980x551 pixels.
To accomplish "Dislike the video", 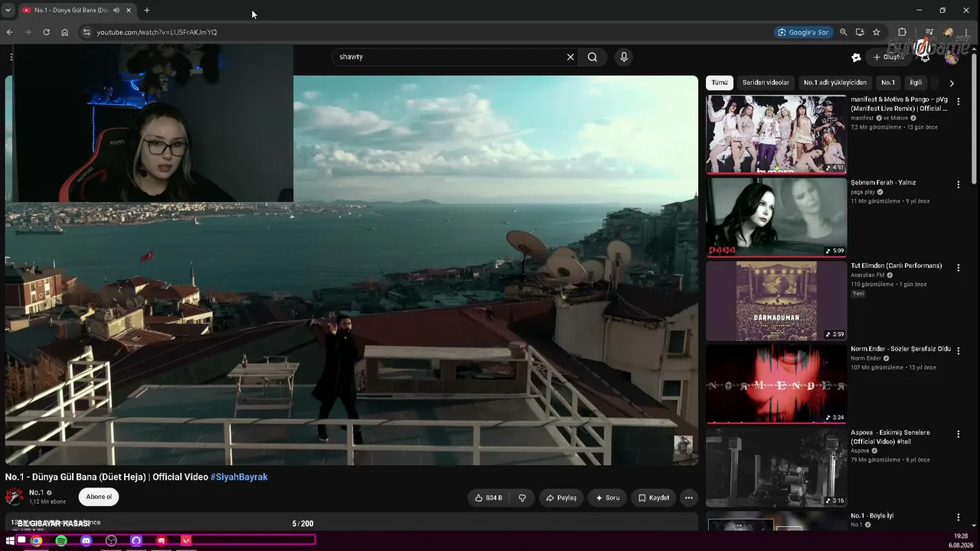I will coord(522,497).
